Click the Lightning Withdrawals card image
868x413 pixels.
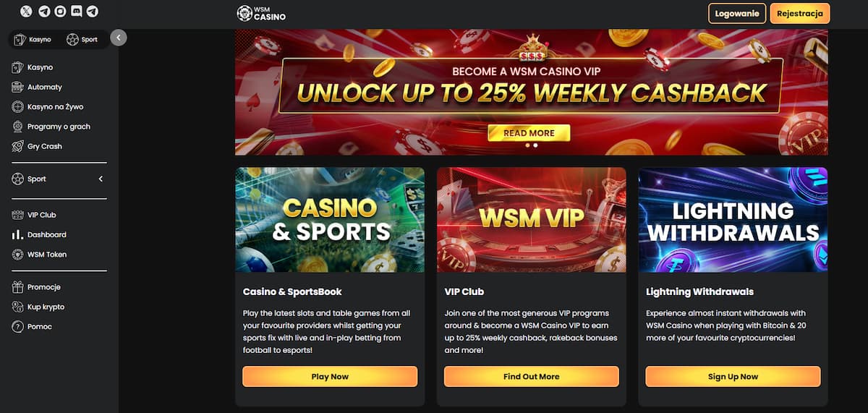(x=733, y=220)
